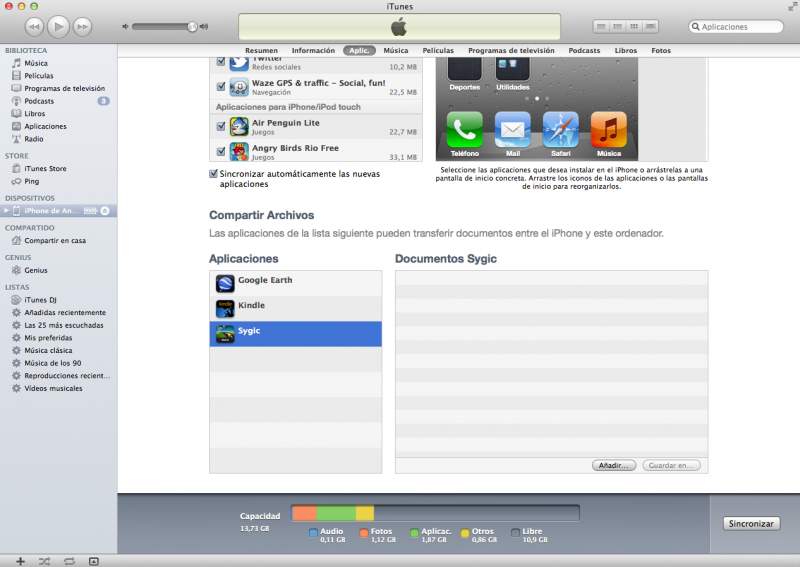This screenshot has height=567, width=800.
Task: Open Safari icon on iPhone preview
Action: (560, 130)
